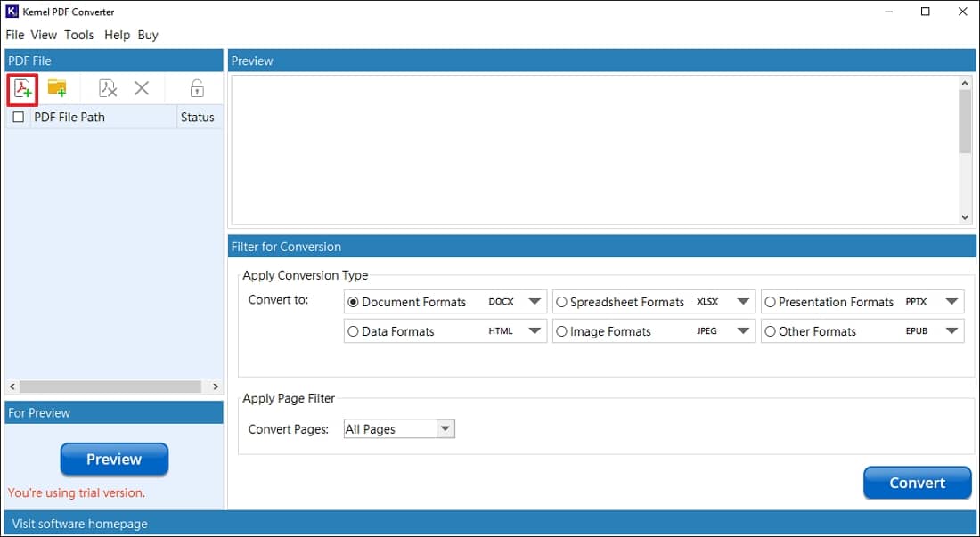Click the unlock PDF padlock icon
Image resolution: width=980 pixels, height=537 pixels.
pos(196,88)
